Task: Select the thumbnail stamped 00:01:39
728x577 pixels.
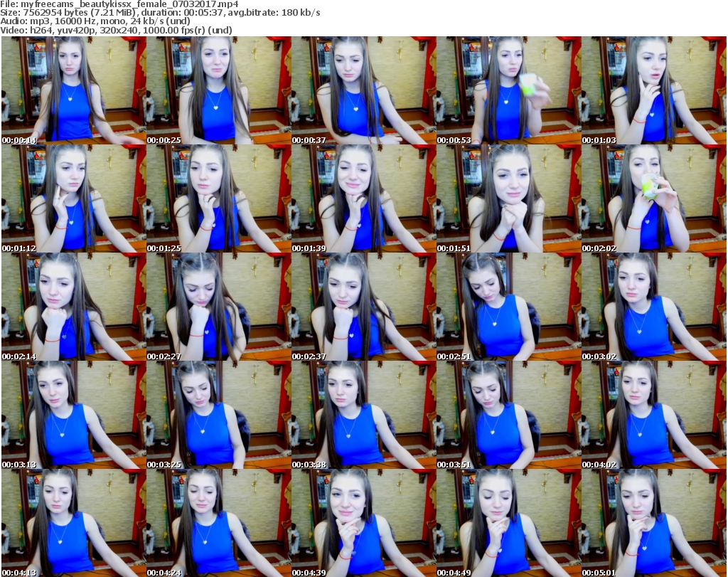Action: pos(363,198)
